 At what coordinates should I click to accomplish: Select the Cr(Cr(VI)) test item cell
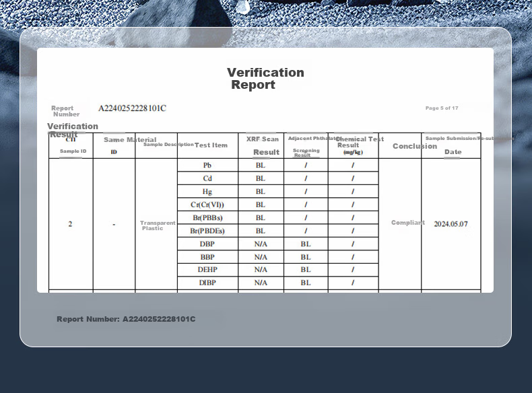[x=207, y=205]
